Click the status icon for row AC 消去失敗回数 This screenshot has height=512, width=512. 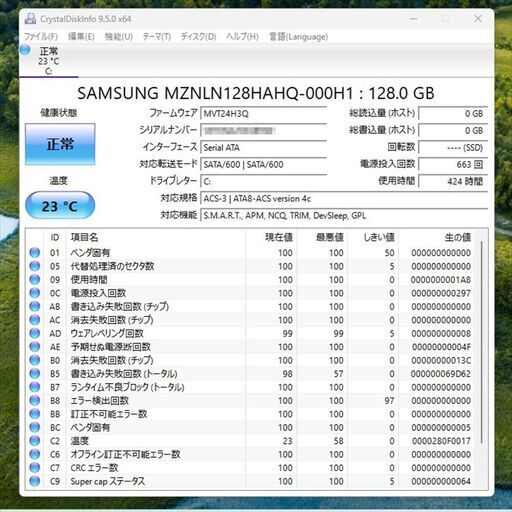point(35,320)
